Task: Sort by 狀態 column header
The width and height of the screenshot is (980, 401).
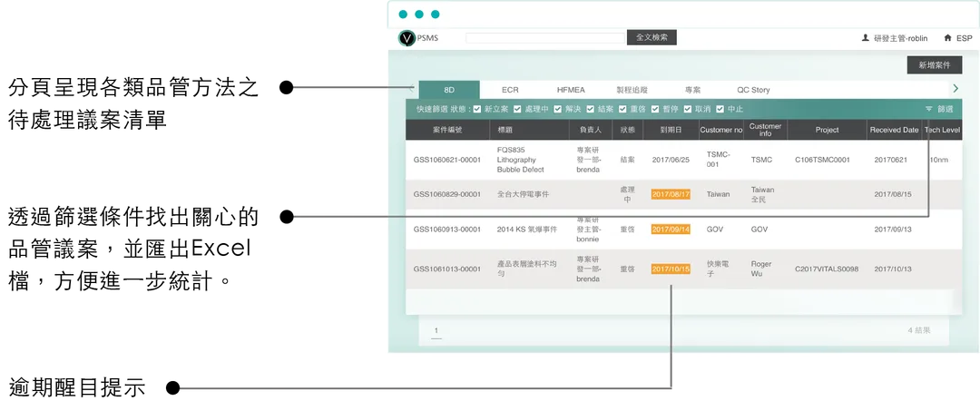Action: click(627, 130)
